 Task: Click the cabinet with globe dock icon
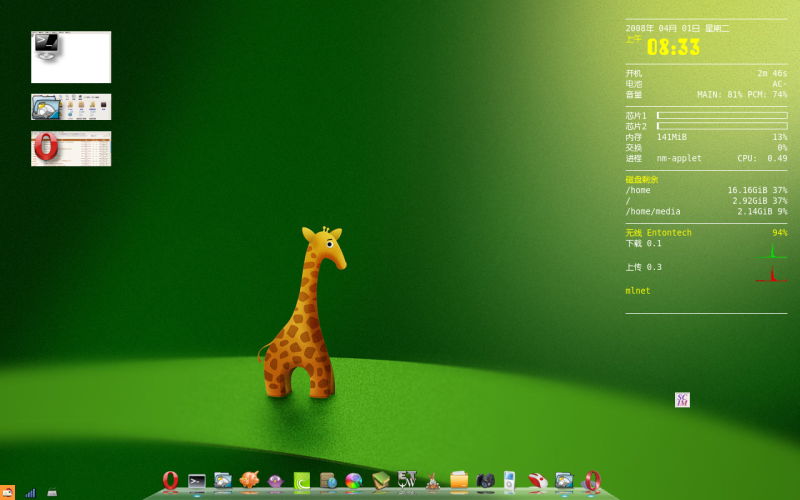(x=328, y=481)
